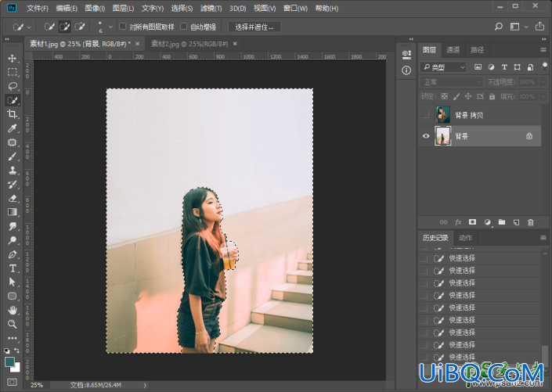This screenshot has width=552, height=392.
Task: Select the Crop tool
Action: point(13,114)
